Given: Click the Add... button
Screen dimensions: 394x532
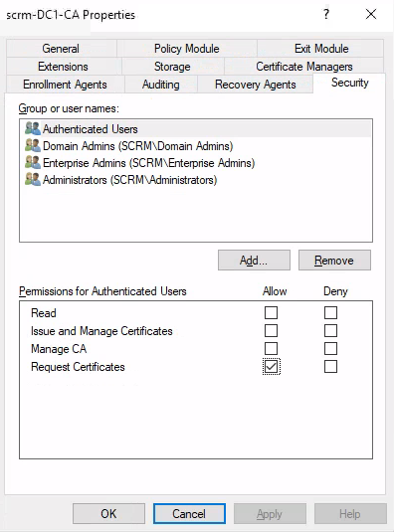Looking at the screenshot, I should pos(254,261).
